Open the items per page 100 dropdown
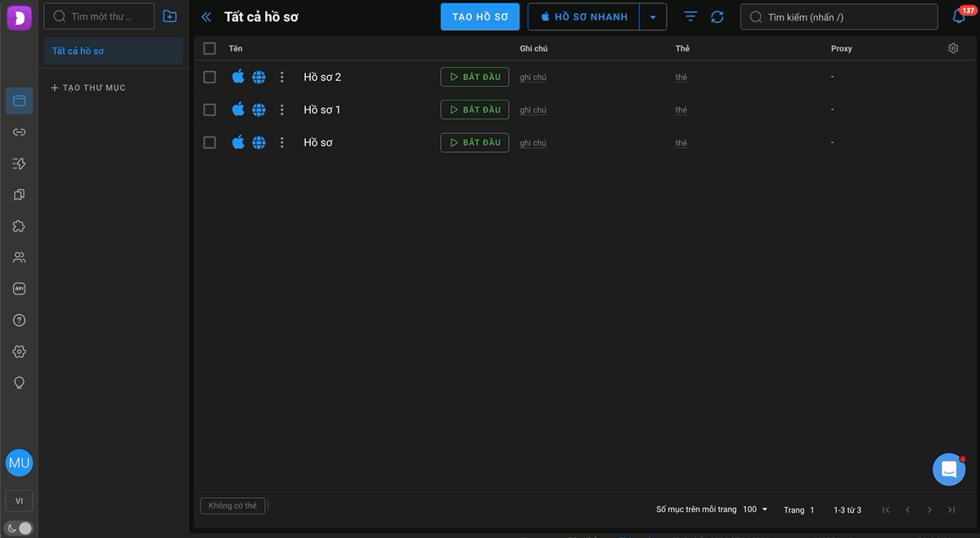 pos(755,509)
